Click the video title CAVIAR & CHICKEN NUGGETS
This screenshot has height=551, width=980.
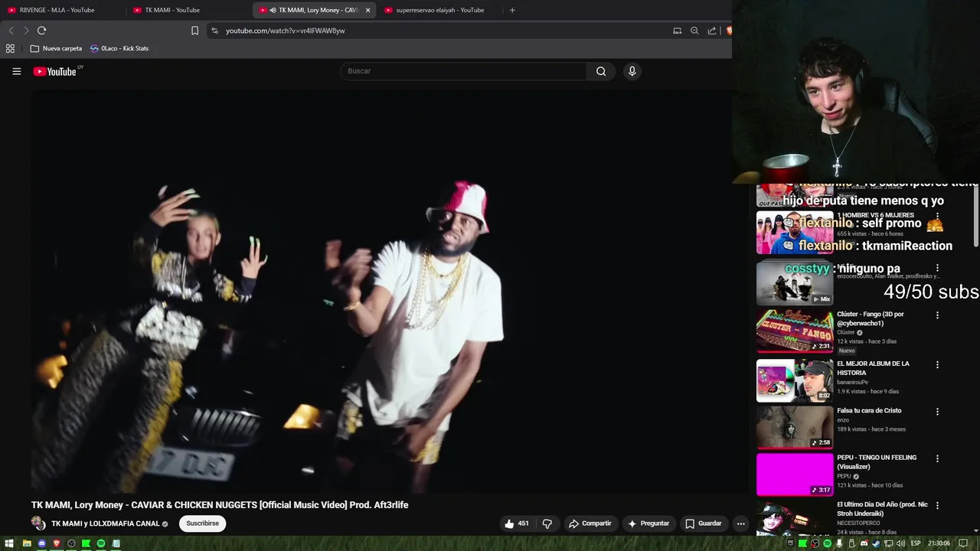coord(220,505)
